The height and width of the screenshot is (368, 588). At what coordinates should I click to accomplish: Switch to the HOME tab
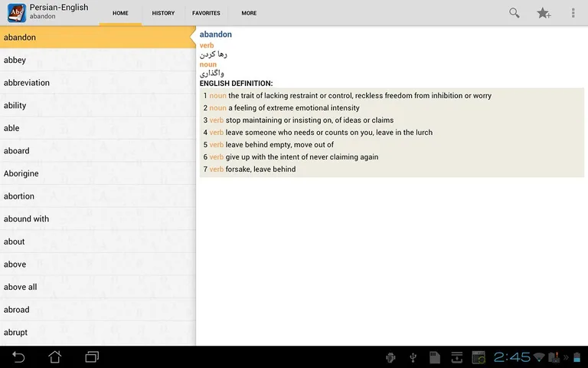pos(120,13)
